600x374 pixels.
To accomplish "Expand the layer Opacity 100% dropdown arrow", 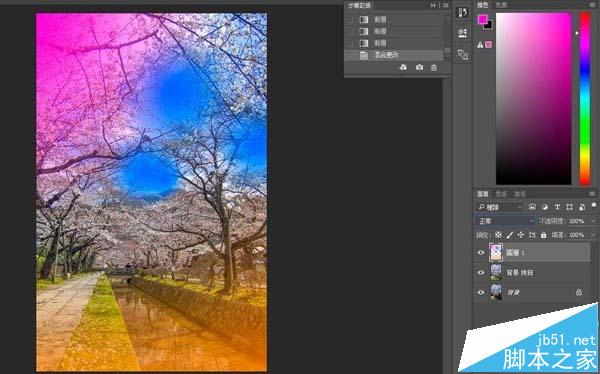I will (x=593, y=221).
